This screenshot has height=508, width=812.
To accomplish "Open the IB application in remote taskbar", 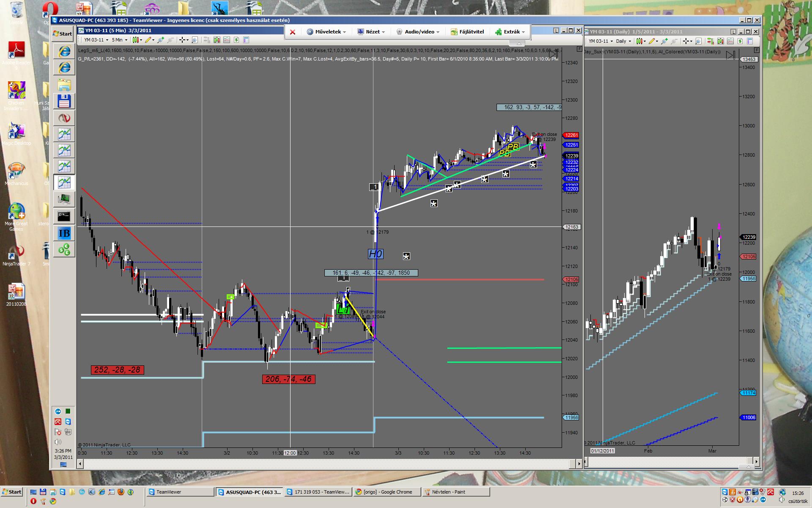I will [64, 233].
